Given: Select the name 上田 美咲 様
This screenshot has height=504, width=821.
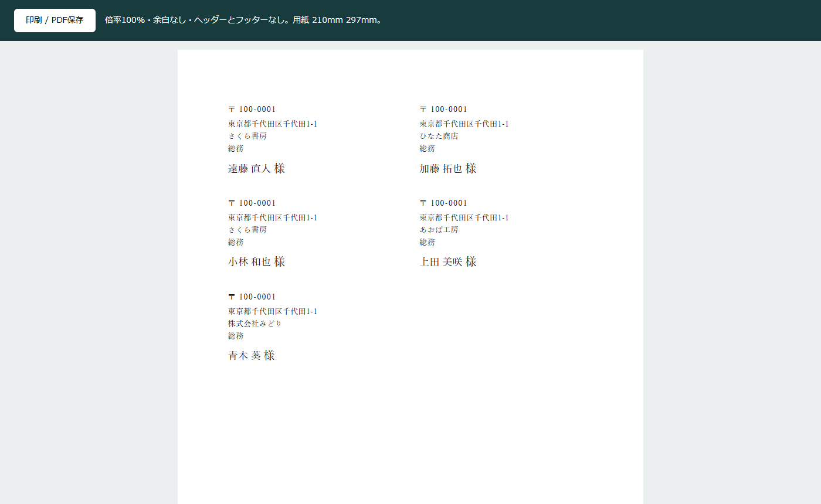Looking at the screenshot, I should click(x=448, y=262).
